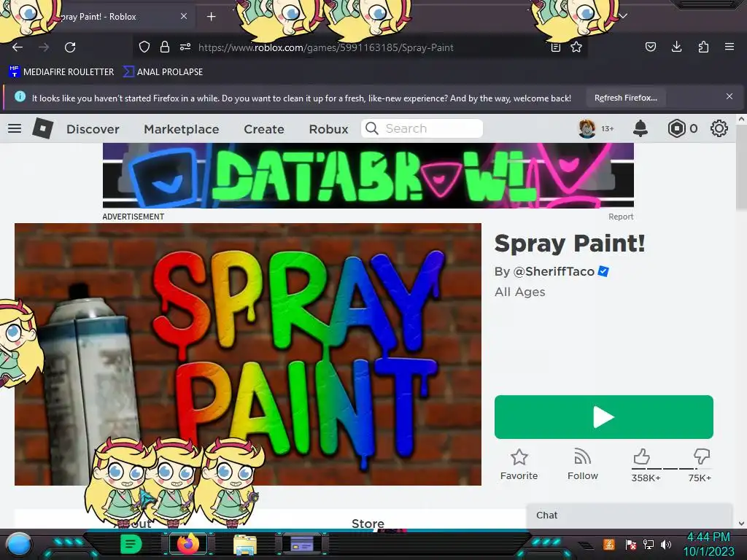747x560 pixels.
Task: Open Roblox hamburger side menu
Action: (15, 128)
